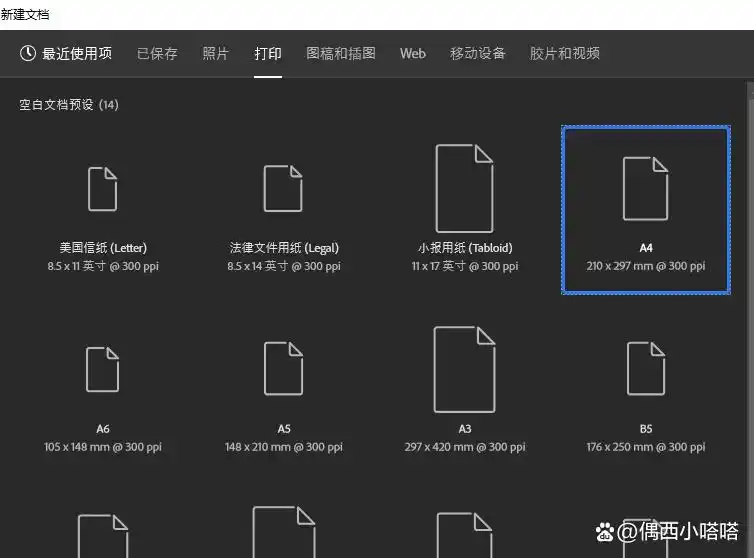Select the 法律文件用纸 (Legal) preset icon
The width and height of the screenshot is (754, 558).
(283, 189)
